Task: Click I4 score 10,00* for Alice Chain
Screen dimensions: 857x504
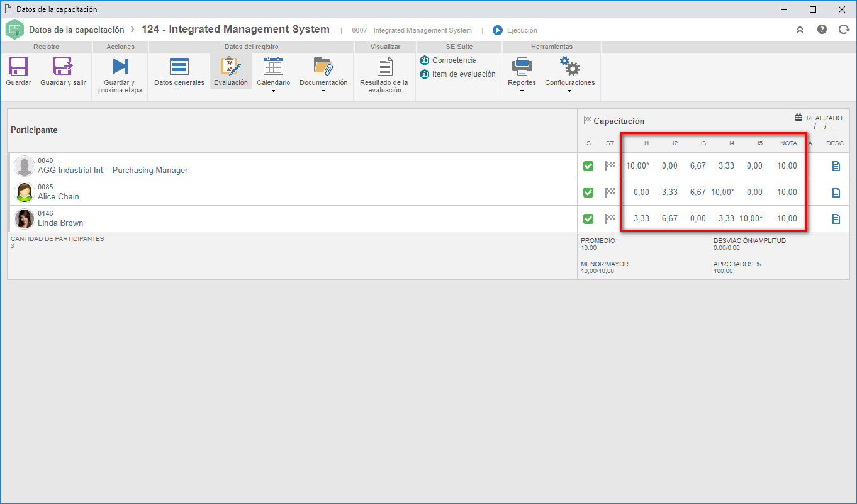Action: [x=722, y=193]
